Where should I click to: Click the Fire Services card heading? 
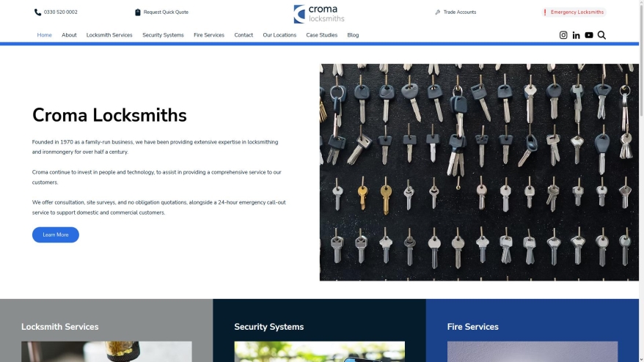point(473,327)
